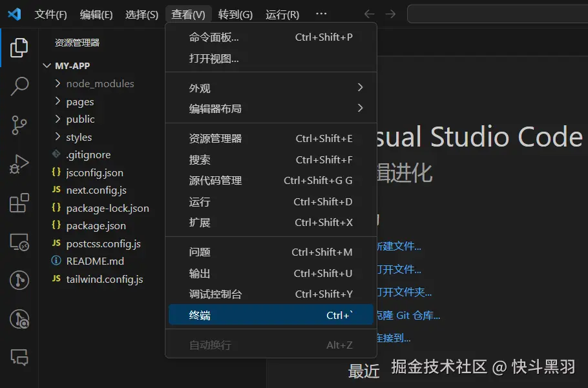The height and width of the screenshot is (388, 588).
Task: Open the 转到(G) menu
Action: pyautogui.click(x=235, y=15)
